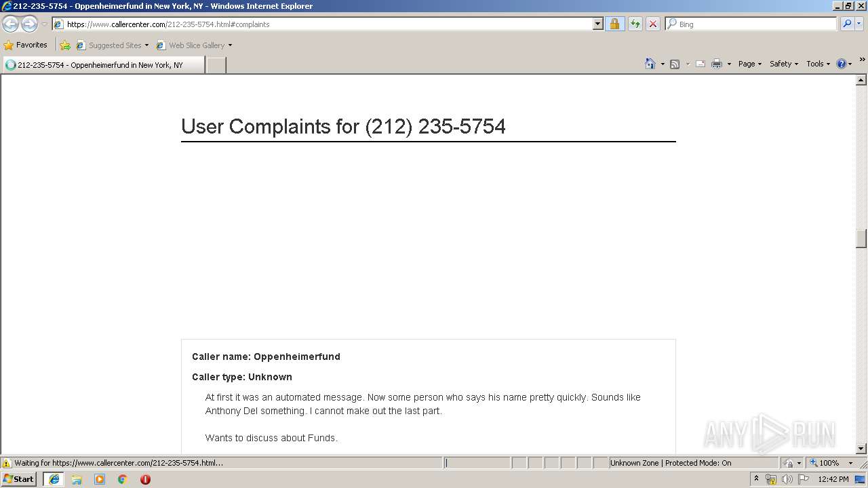Open the Tools menu
This screenshot has width=868, height=488.
818,64
